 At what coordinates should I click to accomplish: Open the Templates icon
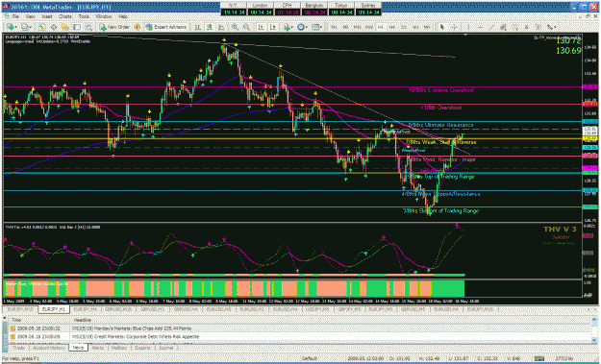click(315, 27)
